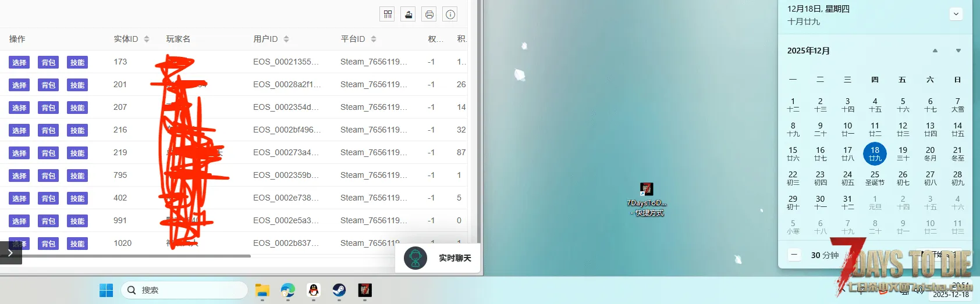Launch Steam from the taskbar
980x304 pixels.
339,290
